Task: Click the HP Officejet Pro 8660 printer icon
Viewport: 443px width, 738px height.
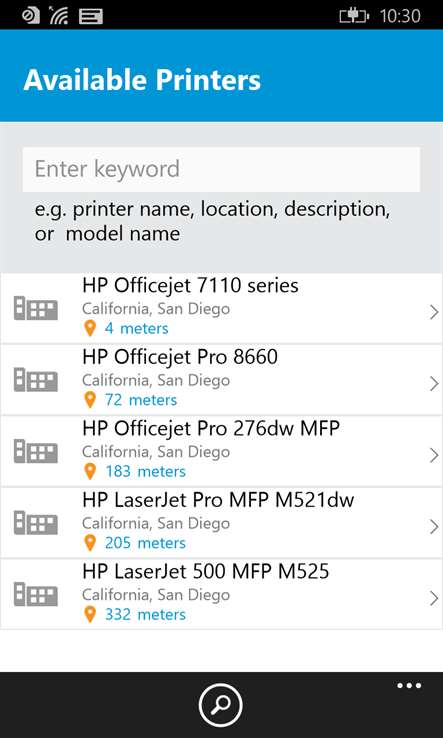Action: point(36,380)
